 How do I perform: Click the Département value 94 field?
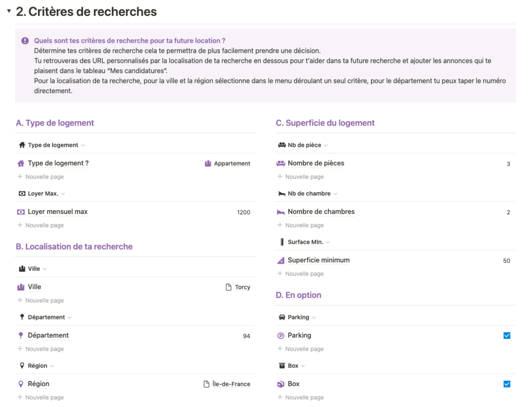(246, 336)
